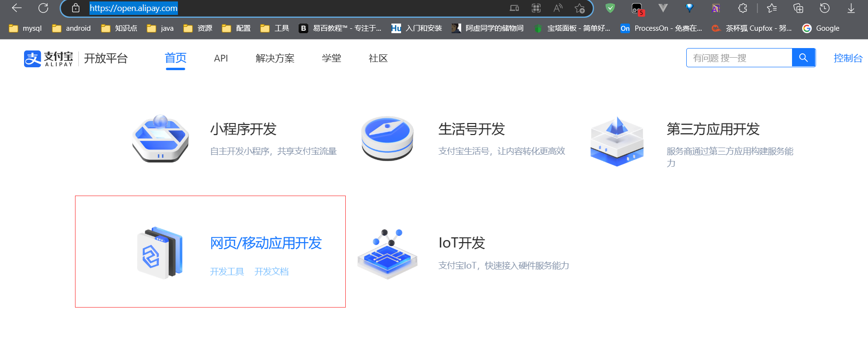Image resolution: width=868 pixels, height=346 pixels.
Task: Click the IoT开发 chip icon
Action: [387, 255]
